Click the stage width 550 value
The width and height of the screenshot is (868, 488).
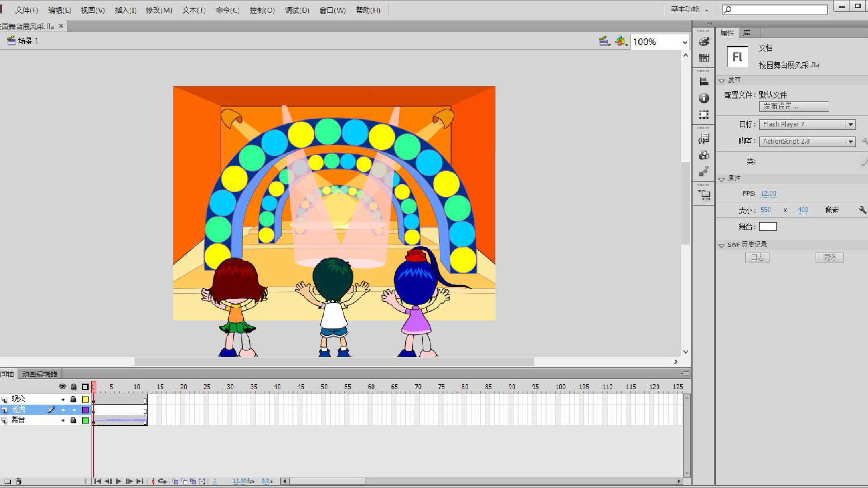pyautogui.click(x=765, y=210)
